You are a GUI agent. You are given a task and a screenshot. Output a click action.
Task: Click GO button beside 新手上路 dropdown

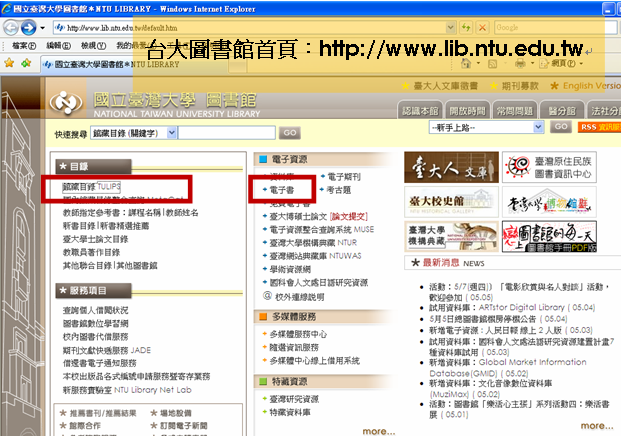coord(561,127)
